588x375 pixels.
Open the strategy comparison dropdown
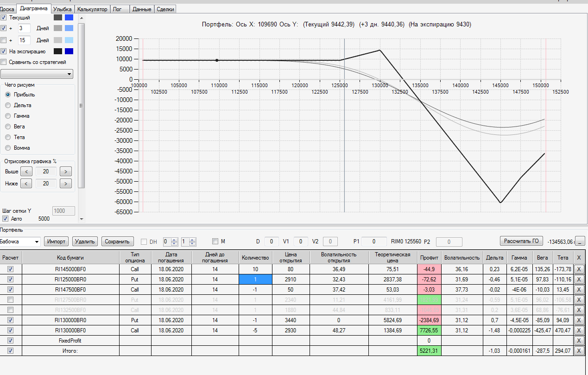click(37, 74)
